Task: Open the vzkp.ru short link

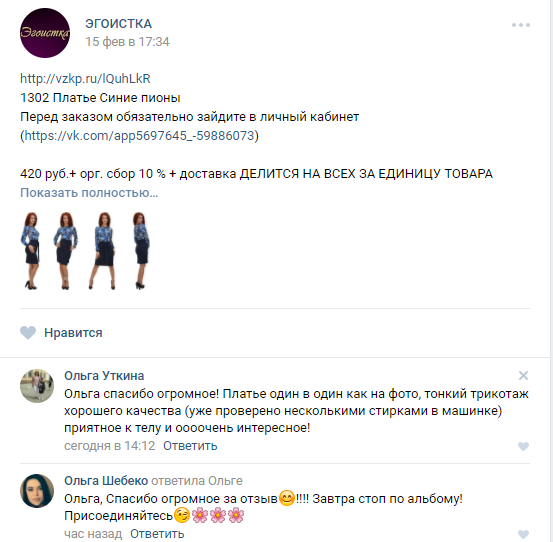Action: pyautogui.click(x=85, y=78)
